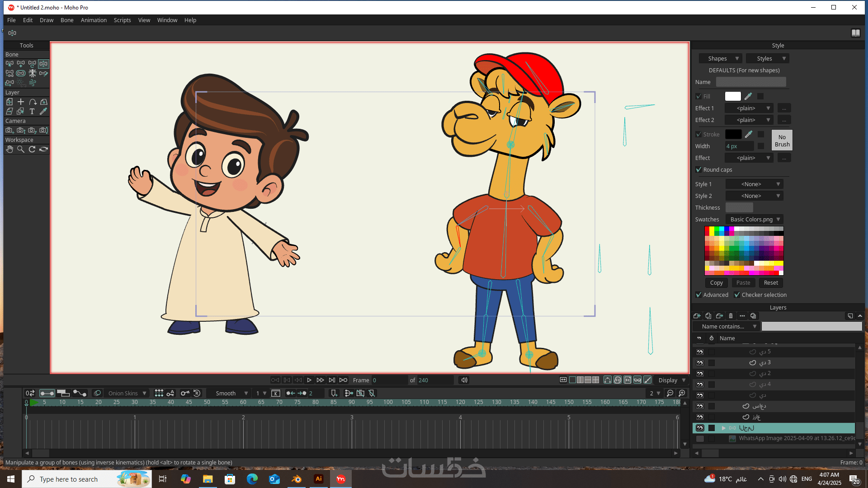This screenshot has width=868, height=488.
Task: Toggle the Checker selection checkbox
Action: tap(737, 295)
